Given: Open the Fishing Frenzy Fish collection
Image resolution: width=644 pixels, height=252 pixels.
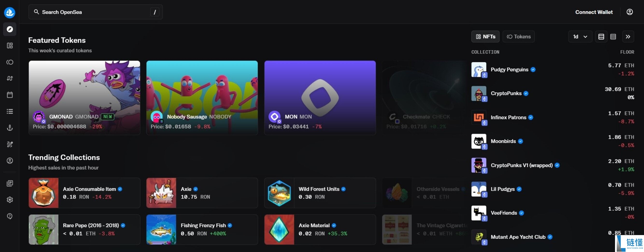Looking at the screenshot, I should coord(202,230).
